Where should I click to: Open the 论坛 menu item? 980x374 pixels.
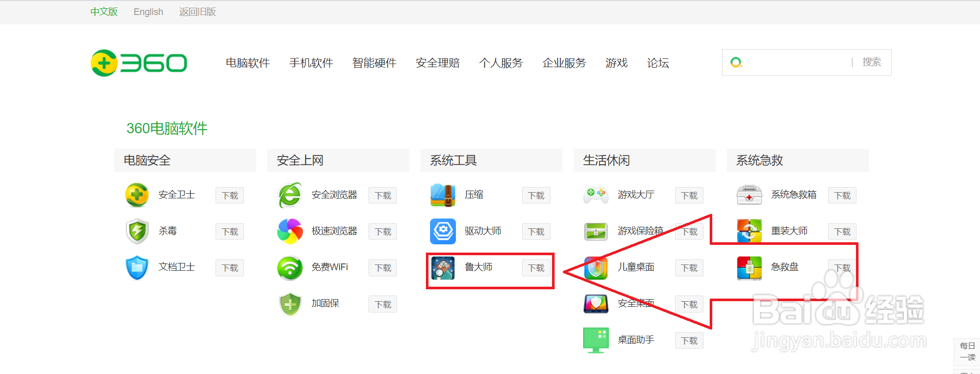click(x=658, y=63)
